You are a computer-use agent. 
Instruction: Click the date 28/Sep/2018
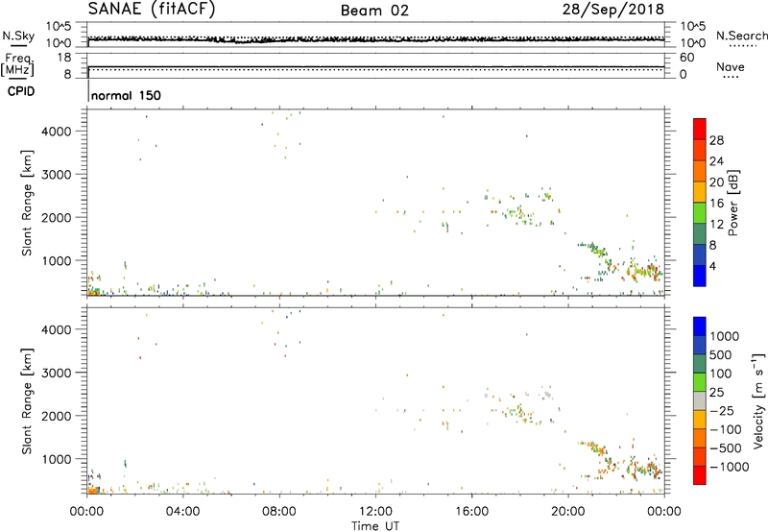612,10
